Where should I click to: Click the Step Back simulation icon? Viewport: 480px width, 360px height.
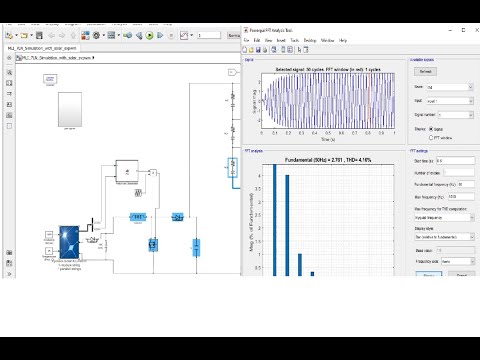coord(139,35)
